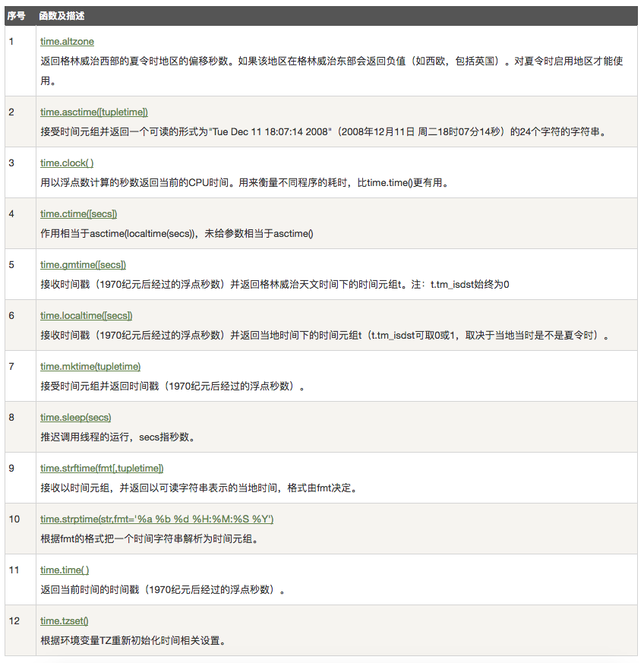This screenshot has height=663, width=644.
Task: Follow the time.tzset() link
Action: (65, 621)
